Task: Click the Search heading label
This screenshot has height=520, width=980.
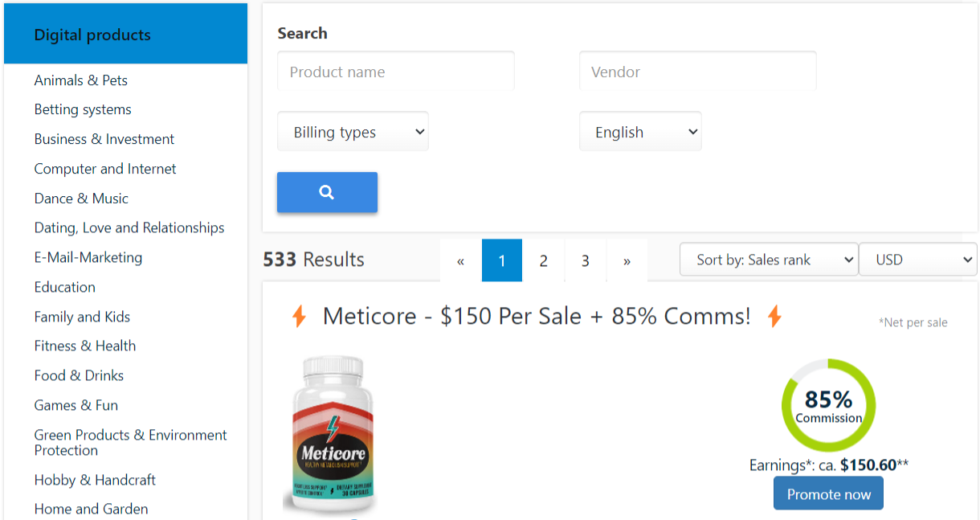Action: click(302, 33)
